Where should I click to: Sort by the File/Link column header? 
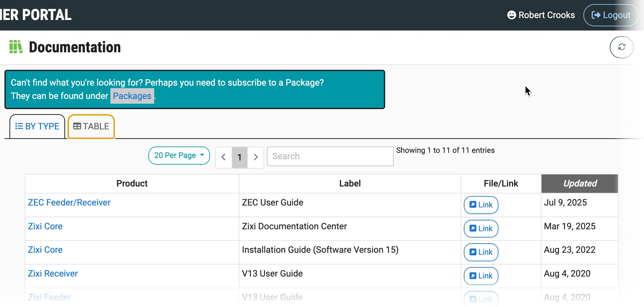coord(501,183)
